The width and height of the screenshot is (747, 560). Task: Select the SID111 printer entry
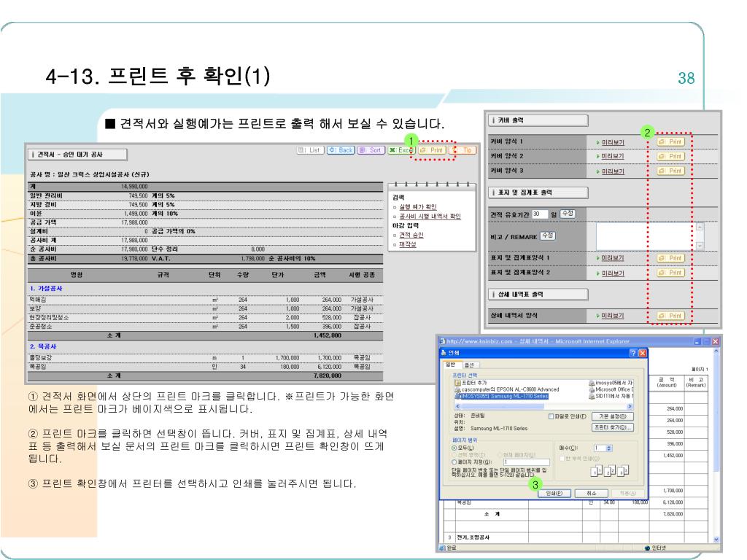[x=611, y=396]
